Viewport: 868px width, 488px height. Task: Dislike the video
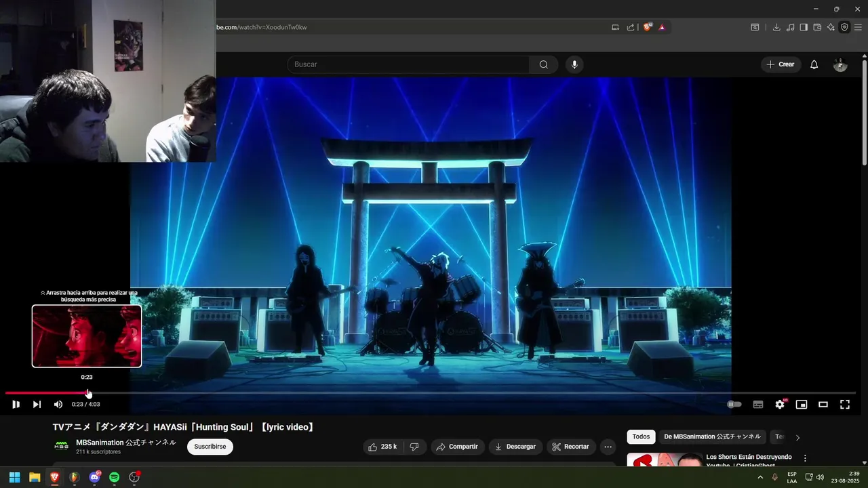414,447
